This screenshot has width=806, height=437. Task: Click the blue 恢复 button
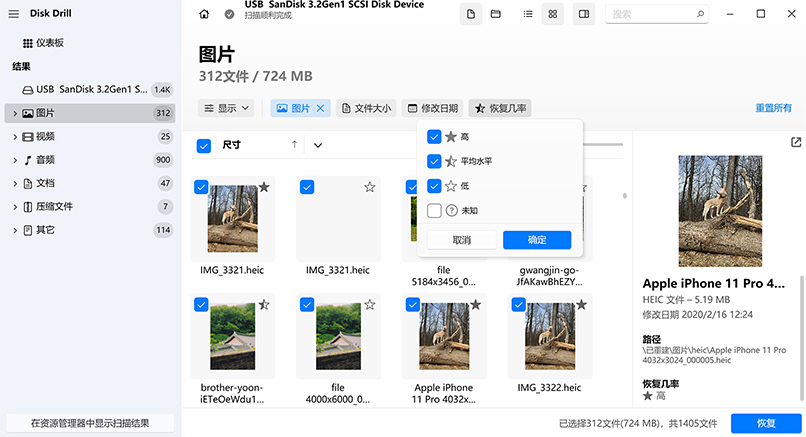pyautogui.click(x=766, y=424)
